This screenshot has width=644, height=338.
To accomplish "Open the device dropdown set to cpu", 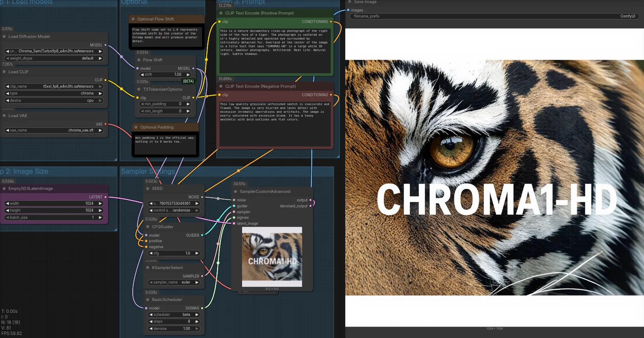I will [54, 100].
